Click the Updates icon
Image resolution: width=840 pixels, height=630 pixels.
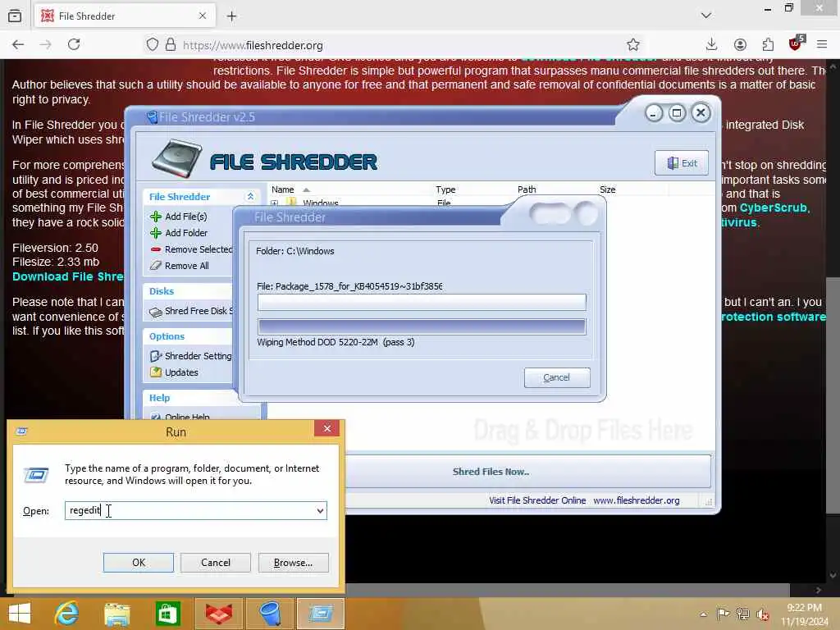coord(156,372)
